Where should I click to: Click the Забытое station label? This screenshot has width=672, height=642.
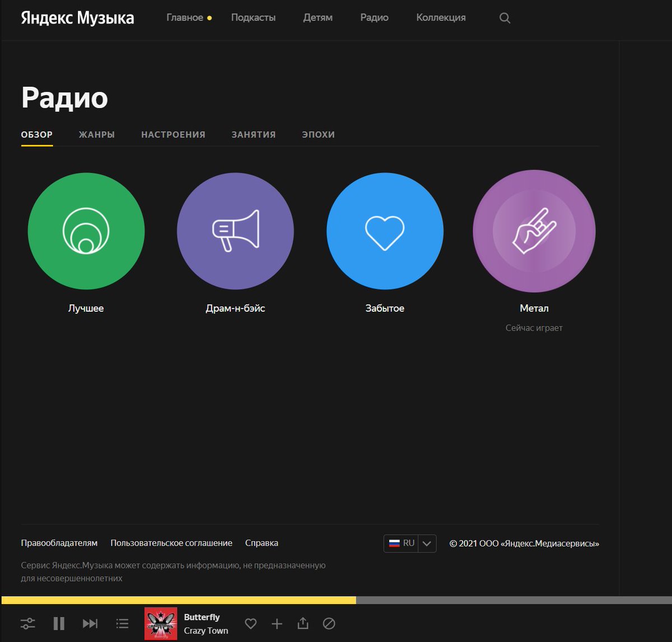(x=385, y=308)
